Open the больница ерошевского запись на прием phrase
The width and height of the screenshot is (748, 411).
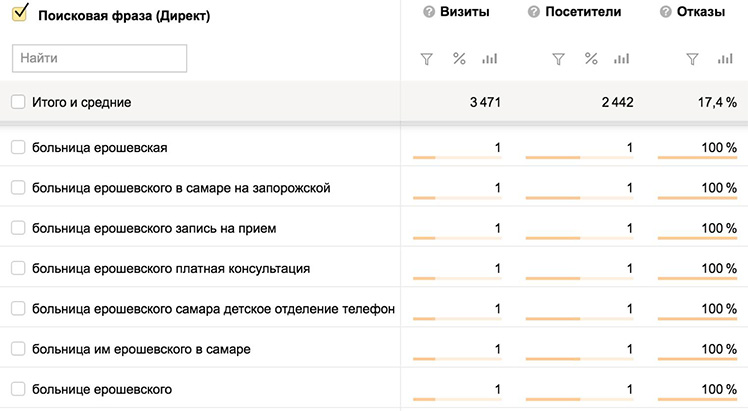(x=154, y=228)
